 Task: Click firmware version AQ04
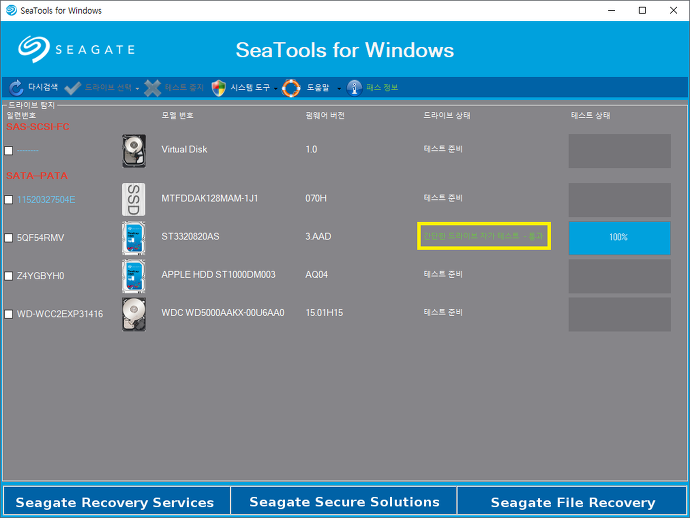pyautogui.click(x=316, y=275)
